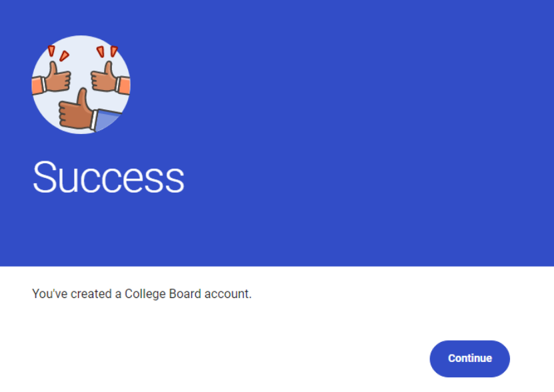Viewport: 554px width, 392px height.
Task: Click the blue sleeve of bottom hand
Action: tap(109, 120)
